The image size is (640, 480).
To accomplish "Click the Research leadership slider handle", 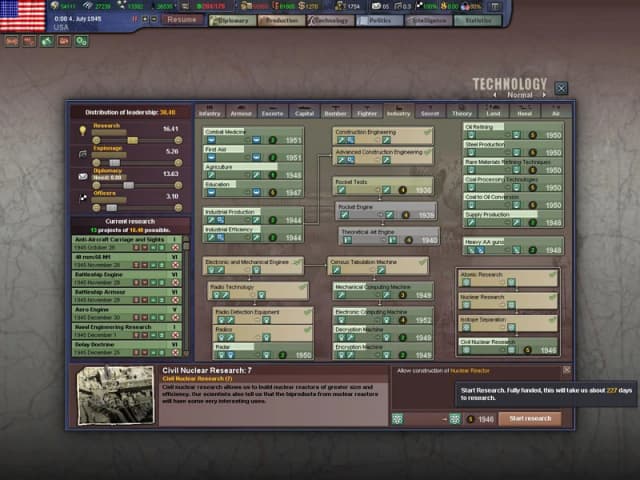I will (133, 140).
